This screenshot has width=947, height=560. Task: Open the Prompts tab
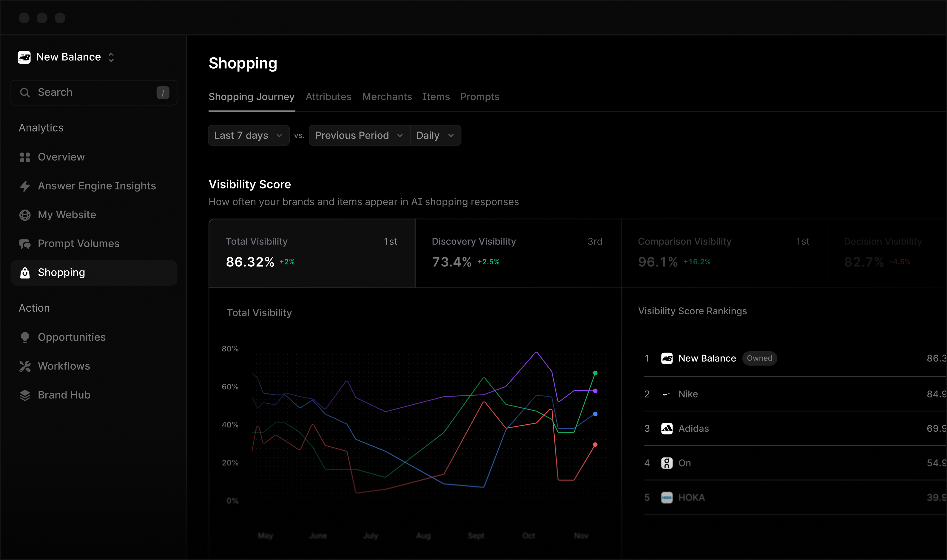tap(479, 97)
